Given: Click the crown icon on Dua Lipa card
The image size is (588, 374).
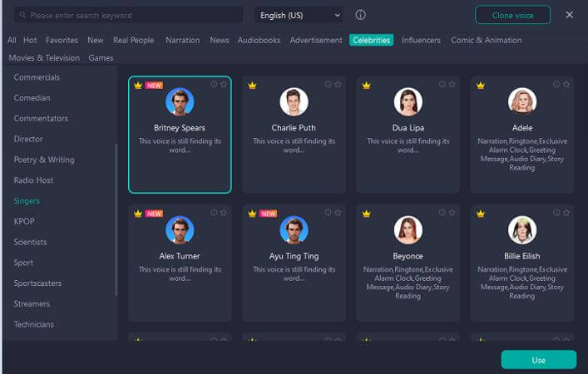Looking at the screenshot, I should (367, 86).
